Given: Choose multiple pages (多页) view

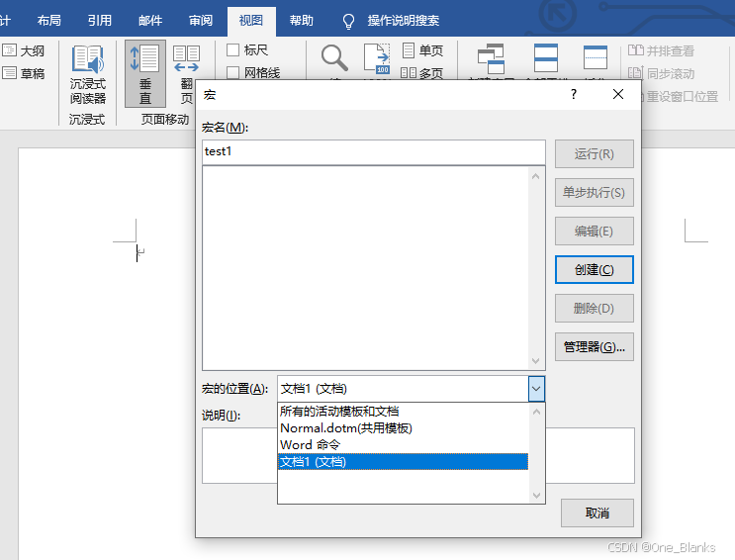Looking at the screenshot, I should [x=422, y=72].
